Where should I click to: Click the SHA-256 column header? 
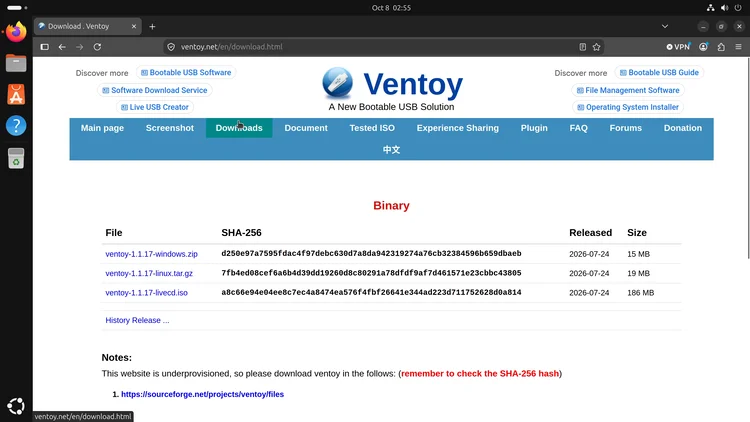pyautogui.click(x=241, y=233)
